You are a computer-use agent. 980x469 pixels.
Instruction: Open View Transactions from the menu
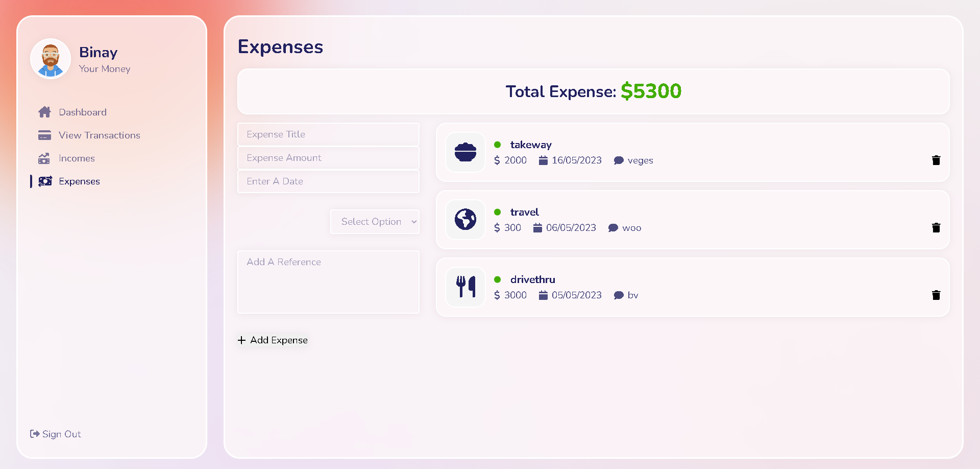click(99, 135)
